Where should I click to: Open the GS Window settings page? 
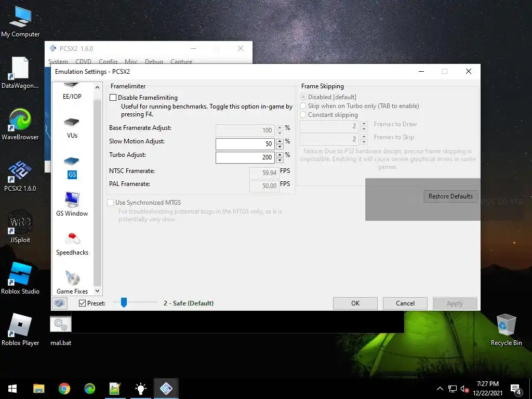coord(72,204)
